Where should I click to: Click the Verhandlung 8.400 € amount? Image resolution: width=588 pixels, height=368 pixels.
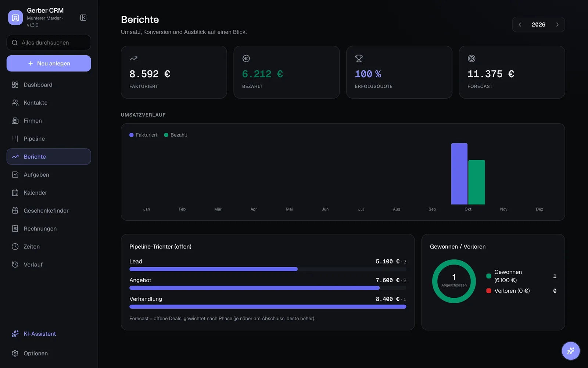pos(387,299)
